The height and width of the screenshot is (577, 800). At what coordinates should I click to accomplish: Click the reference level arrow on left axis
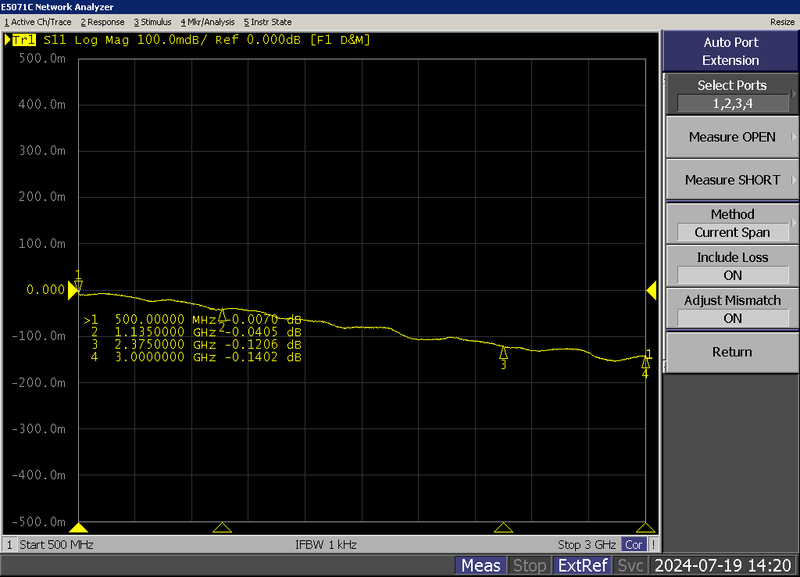pyautogui.click(x=75, y=290)
